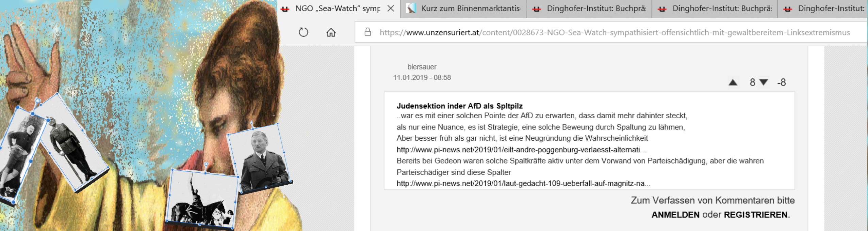Upvote the biersauer comment
Image resolution: width=868 pixels, height=231 pixels.
point(733,82)
